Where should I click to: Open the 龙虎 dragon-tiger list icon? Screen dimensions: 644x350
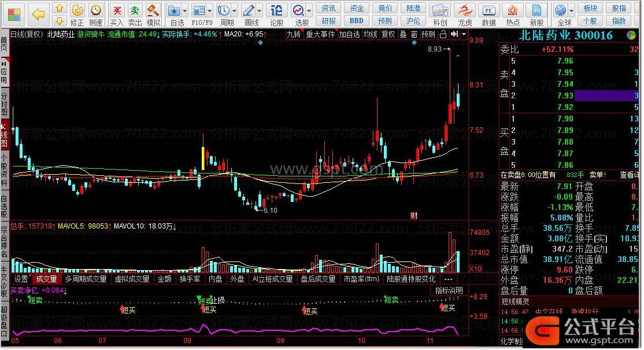[x=465, y=10]
